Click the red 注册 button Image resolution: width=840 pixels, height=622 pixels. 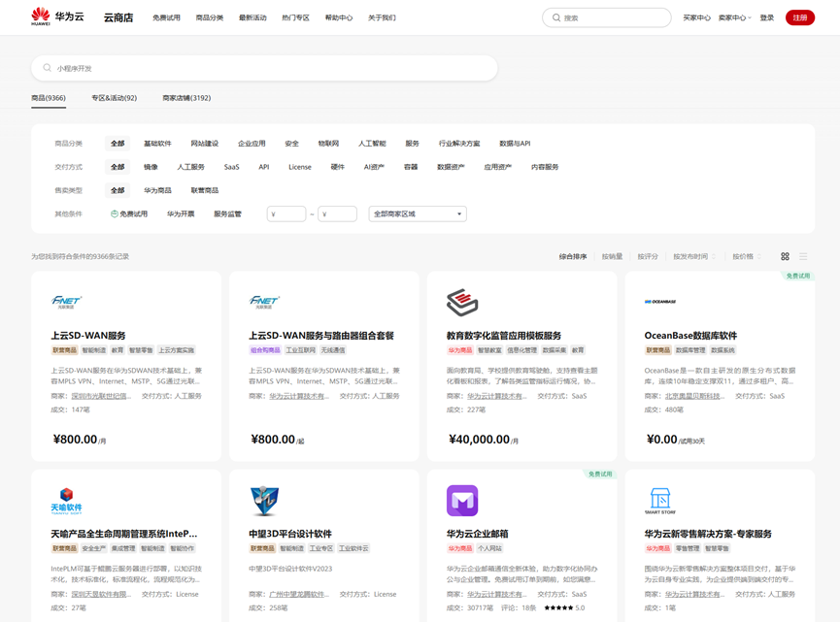coord(800,17)
